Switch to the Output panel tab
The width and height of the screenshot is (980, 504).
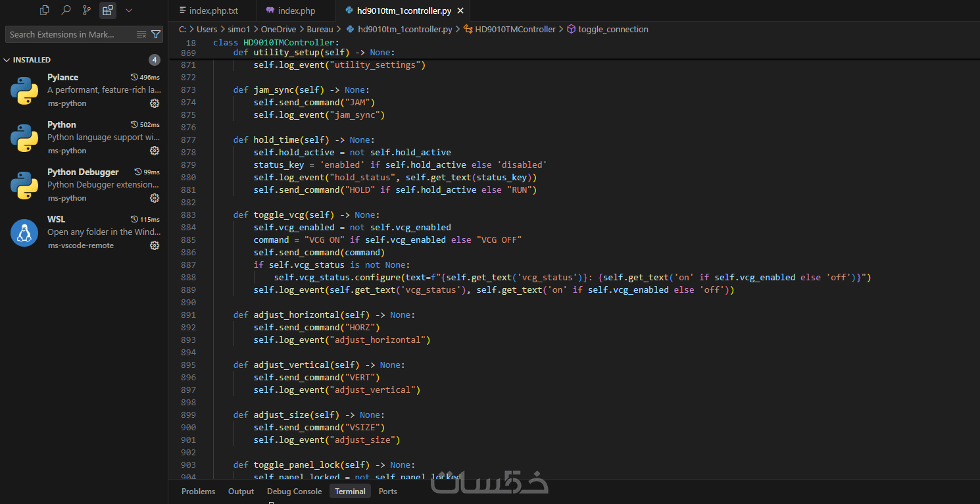[x=241, y=491]
